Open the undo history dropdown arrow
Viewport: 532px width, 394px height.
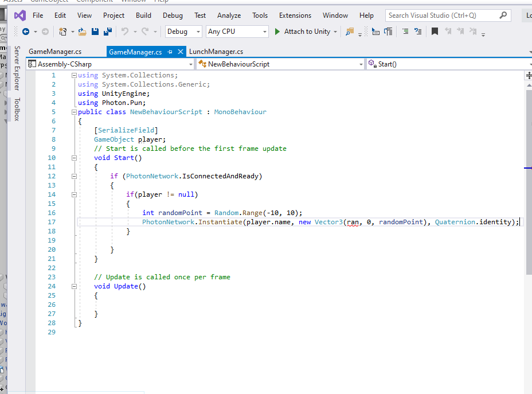click(135, 32)
